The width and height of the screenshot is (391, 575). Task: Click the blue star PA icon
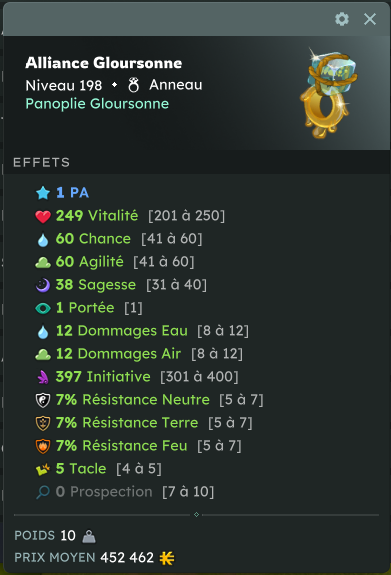click(43, 193)
